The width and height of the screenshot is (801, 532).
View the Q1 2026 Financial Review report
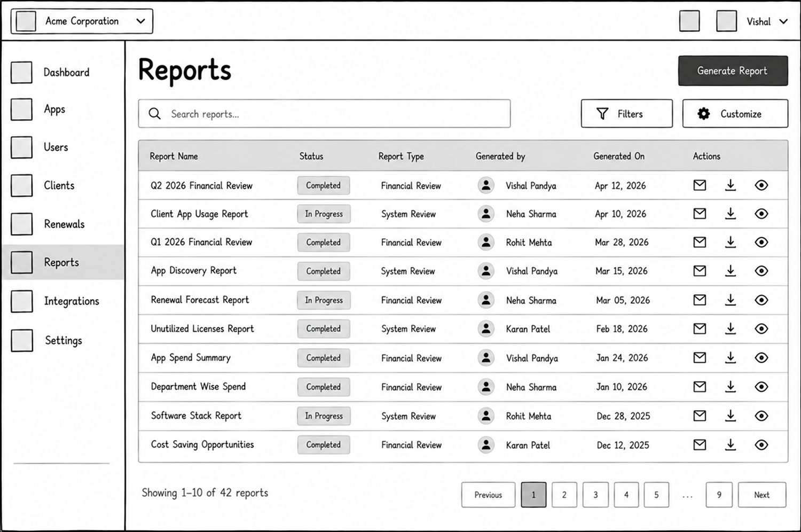pos(761,242)
